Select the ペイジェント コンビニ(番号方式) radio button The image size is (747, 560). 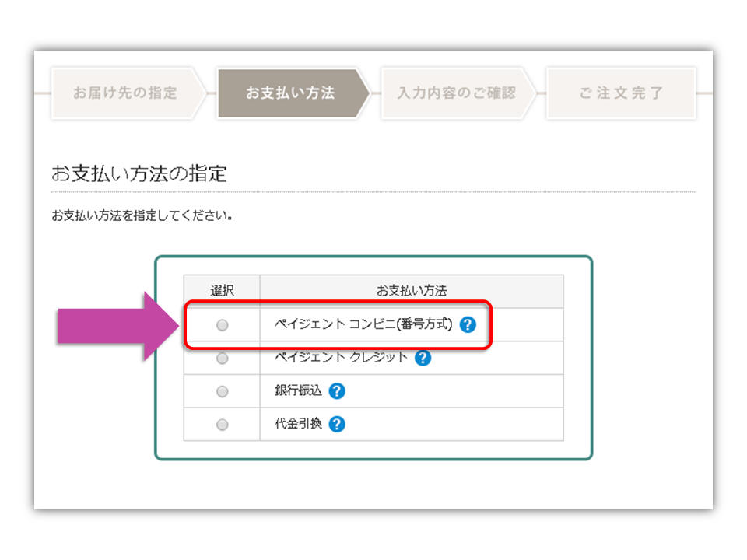pyautogui.click(x=222, y=325)
